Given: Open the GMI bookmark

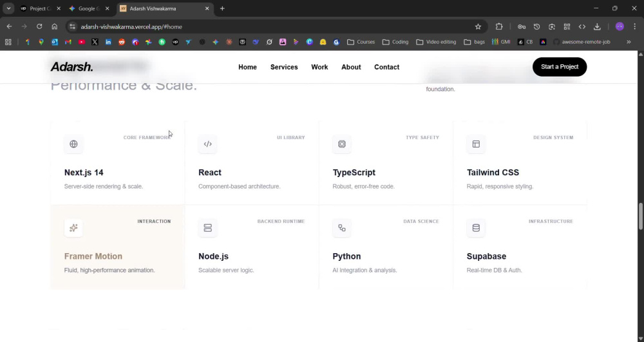Looking at the screenshot, I should pos(502,42).
